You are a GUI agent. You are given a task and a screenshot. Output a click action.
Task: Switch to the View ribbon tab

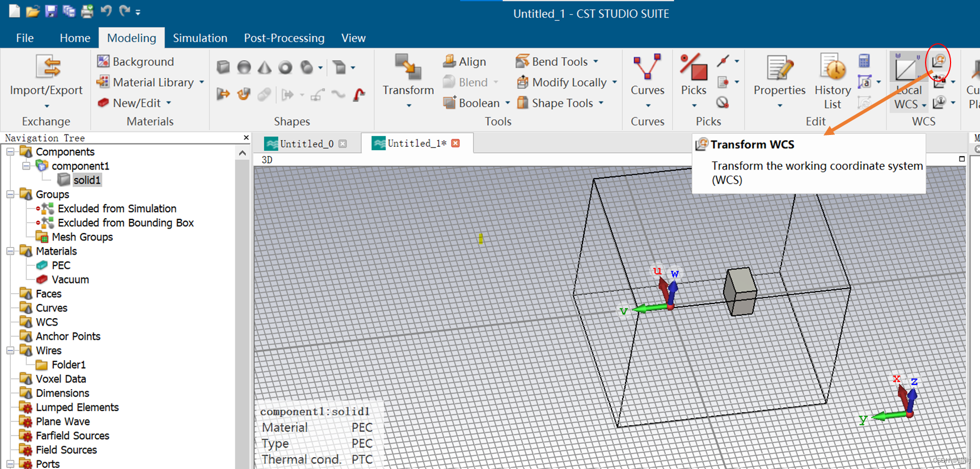(353, 38)
